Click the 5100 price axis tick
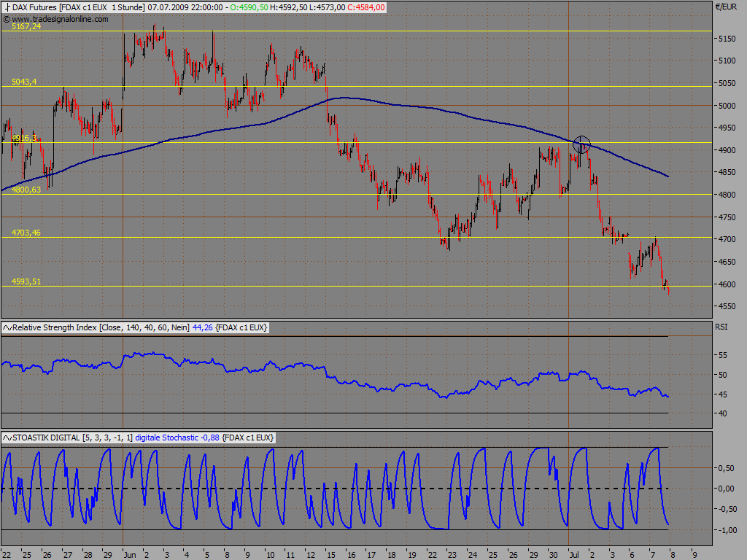747x560 pixels. (x=727, y=61)
